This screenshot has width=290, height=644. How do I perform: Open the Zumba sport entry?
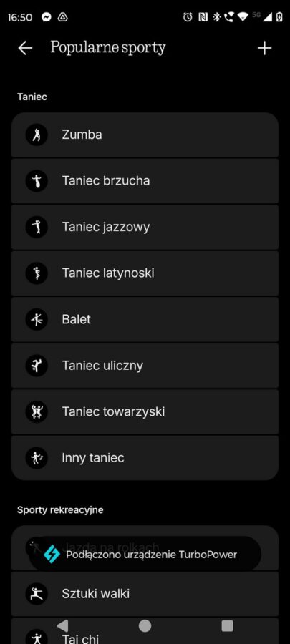[x=145, y=135]
